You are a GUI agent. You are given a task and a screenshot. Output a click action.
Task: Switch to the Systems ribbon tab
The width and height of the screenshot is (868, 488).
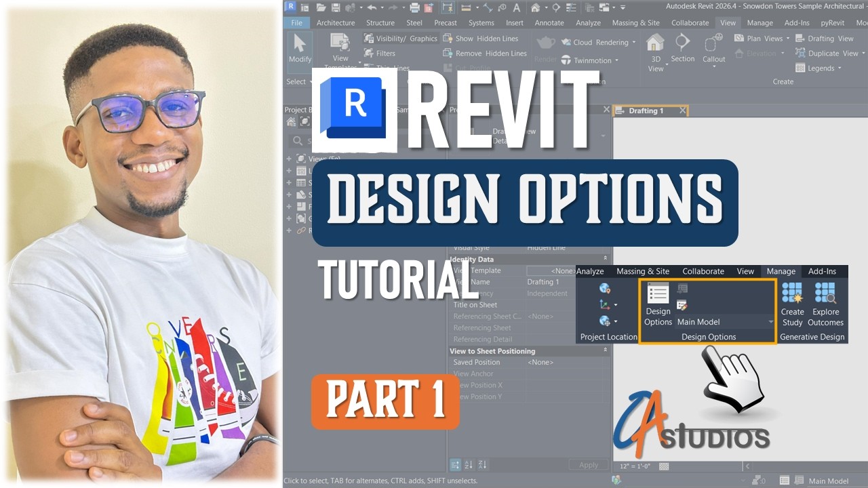click(x=481, y=23)
